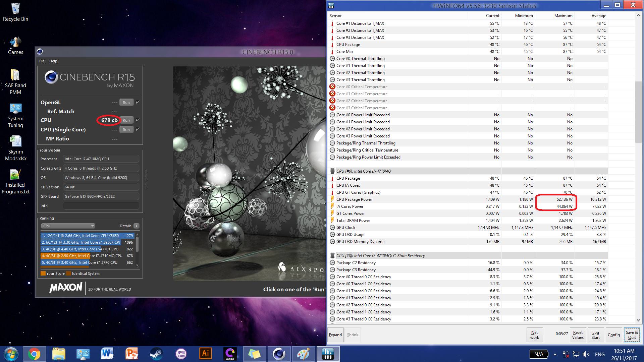Select the Skyrim Mods.xlsx file icon
Image resolution: width=644 pixels, height=362 pixels.
coord(15,148)
